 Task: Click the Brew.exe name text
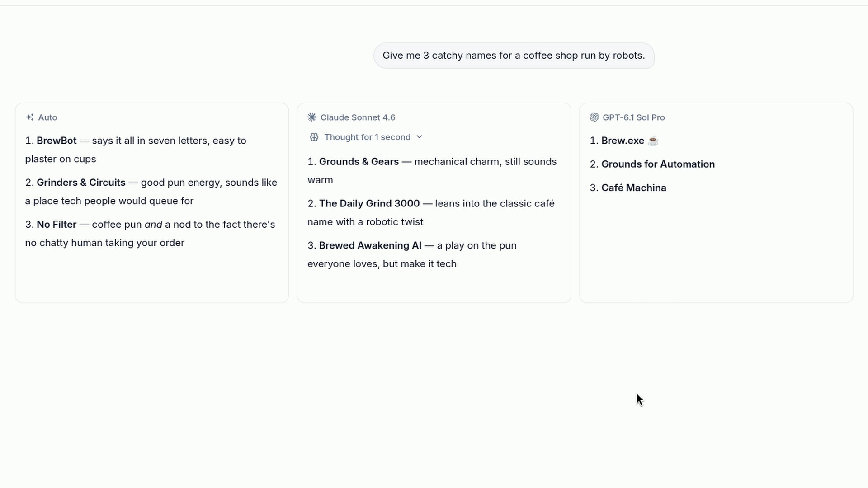pyautogui.click(x=623, y=141)
